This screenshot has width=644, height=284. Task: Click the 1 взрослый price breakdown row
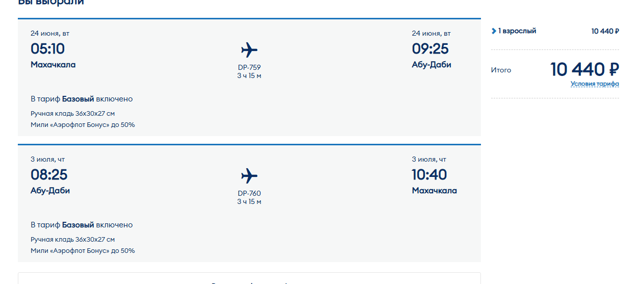coord(555,31)
